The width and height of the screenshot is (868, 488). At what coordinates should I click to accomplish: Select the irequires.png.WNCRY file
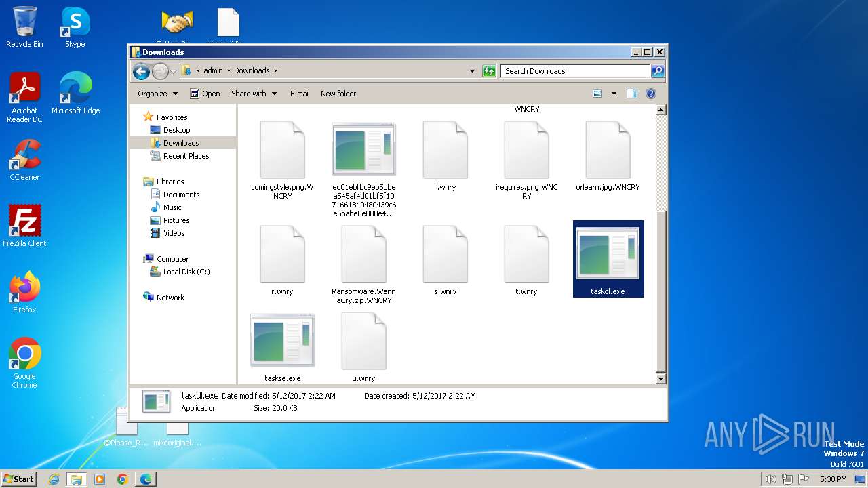pyautogui.click(x=526, y=161)
